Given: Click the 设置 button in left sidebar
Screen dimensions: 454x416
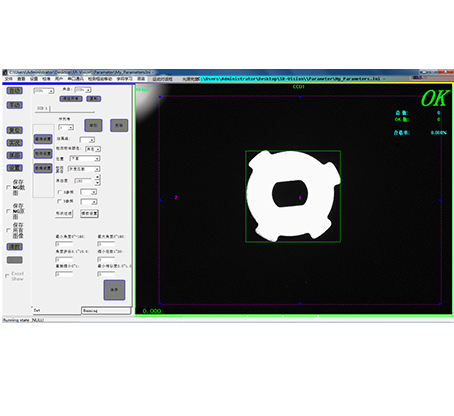Looking at the screenshot, I should pyautogui.click(x=15, y=168).
